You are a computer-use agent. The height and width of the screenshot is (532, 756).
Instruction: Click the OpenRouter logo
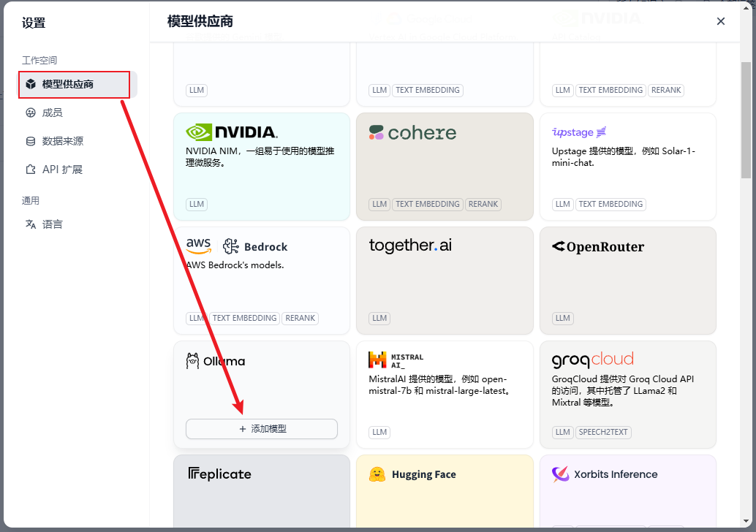598,247
